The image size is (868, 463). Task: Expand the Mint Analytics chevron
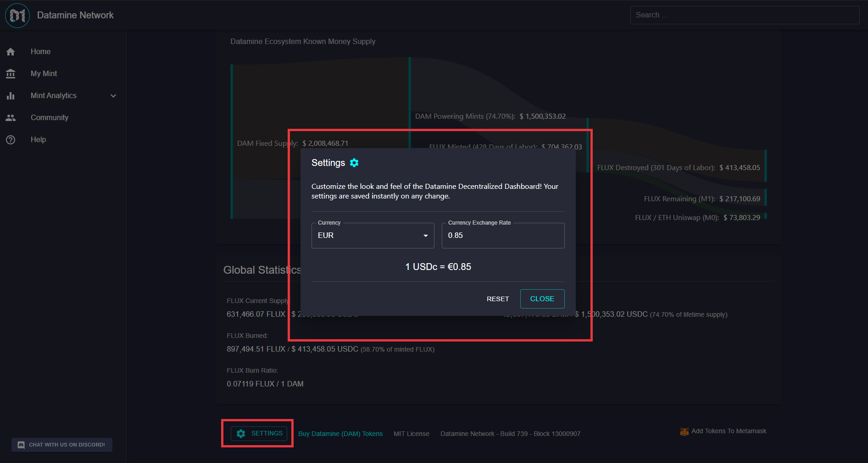[113, 96]
